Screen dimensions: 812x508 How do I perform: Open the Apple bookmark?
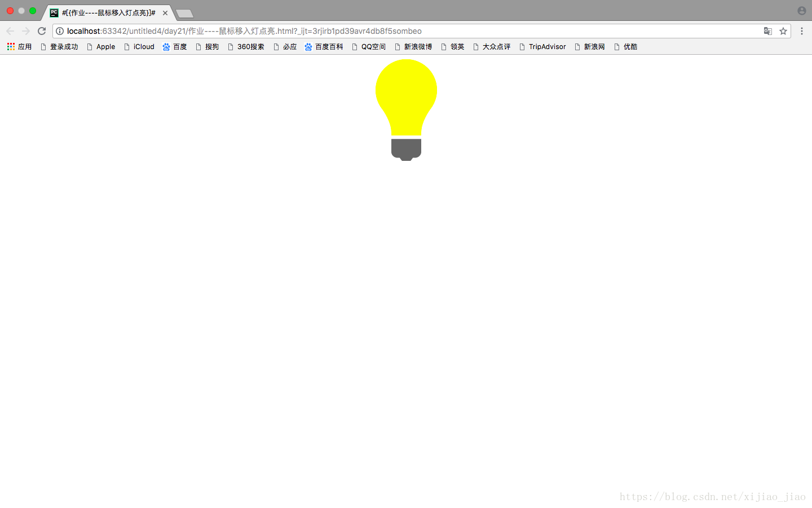coord(101,47)
